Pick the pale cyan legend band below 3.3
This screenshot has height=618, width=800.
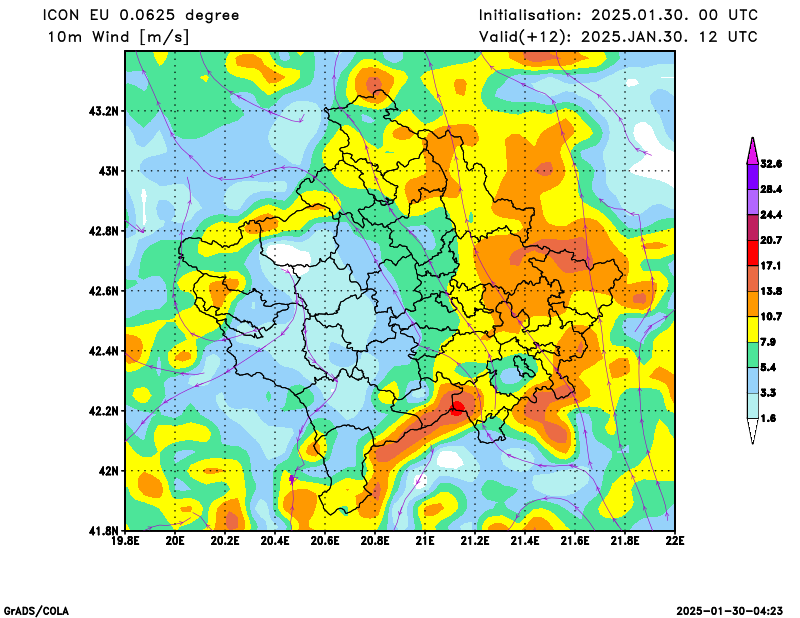pyautogui.click(x=753, y=406)
